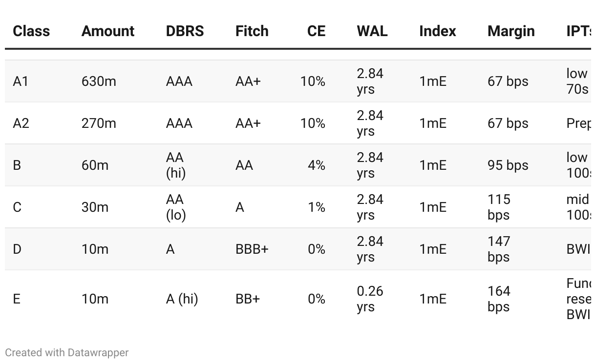The image size is (596, 364).
Task: Select the 270m amount cell
Action: tap(99, 123)
